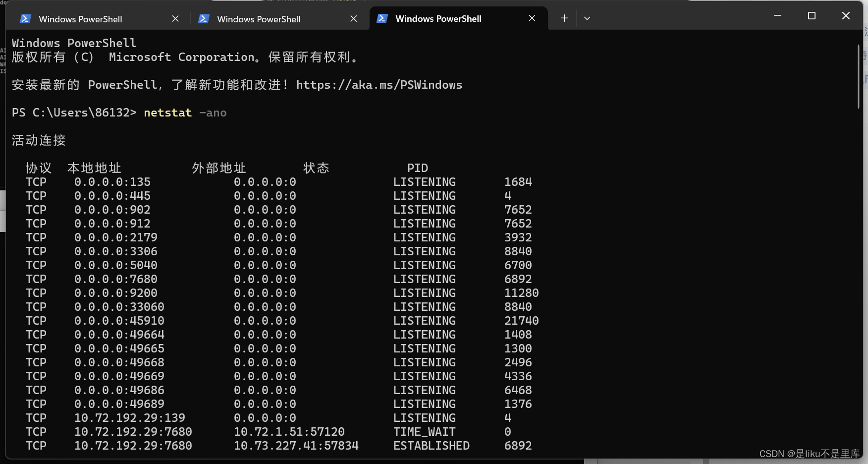The width and height of the screenshot is (868, 464).
Task: Click the terminal vertical scrollbar thumb
Action: [x=859, y=77]
